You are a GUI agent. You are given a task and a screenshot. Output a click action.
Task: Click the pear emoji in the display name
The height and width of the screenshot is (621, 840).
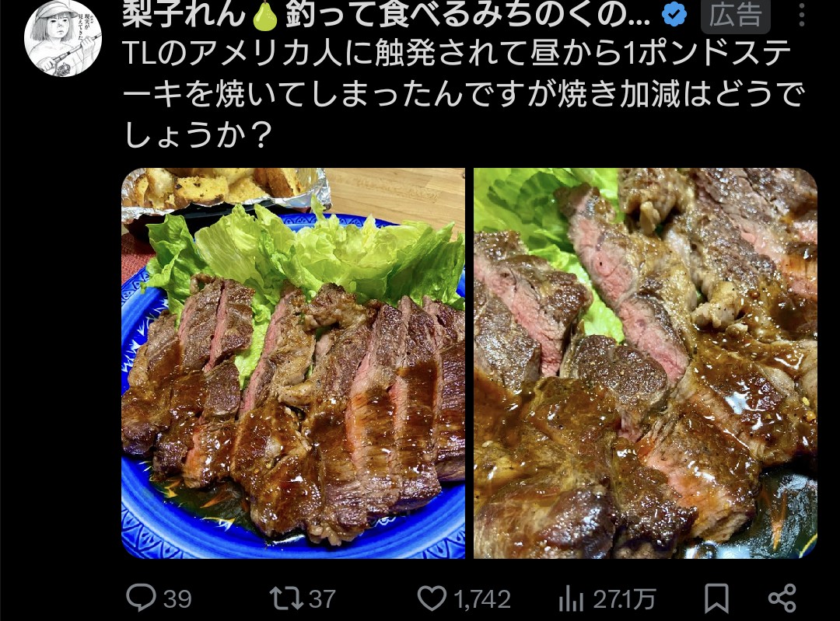(265, 15)
